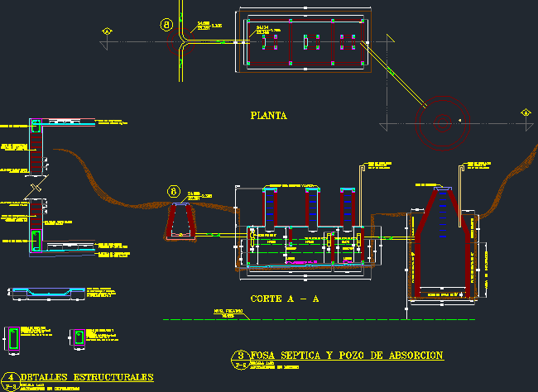Select the DETALLES ESTRUCTURALES title text
The width and height of the screenshot is (538, 392).
pyautogui.click(x=89, y=377)
